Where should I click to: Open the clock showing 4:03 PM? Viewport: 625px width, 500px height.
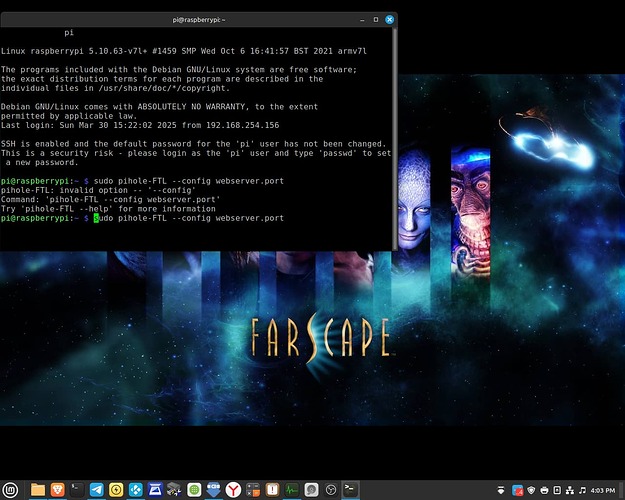[x=603, y=490]
